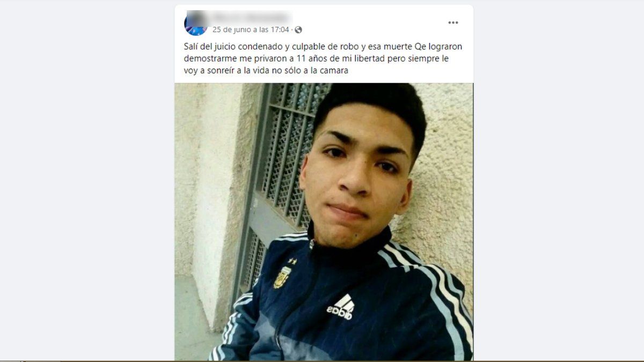Open the author's round profile picture
The image size is (644, 362).
click(x=195, y=24)
